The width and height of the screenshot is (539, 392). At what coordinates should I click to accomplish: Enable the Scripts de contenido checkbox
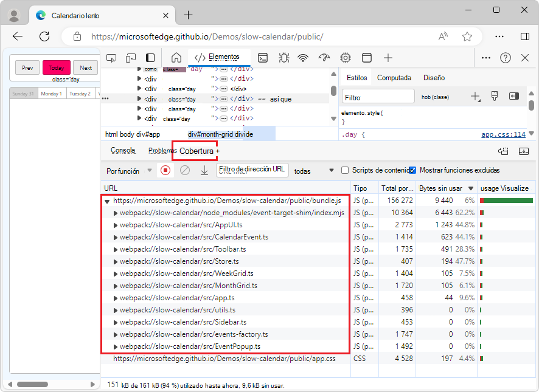[345, 171]
